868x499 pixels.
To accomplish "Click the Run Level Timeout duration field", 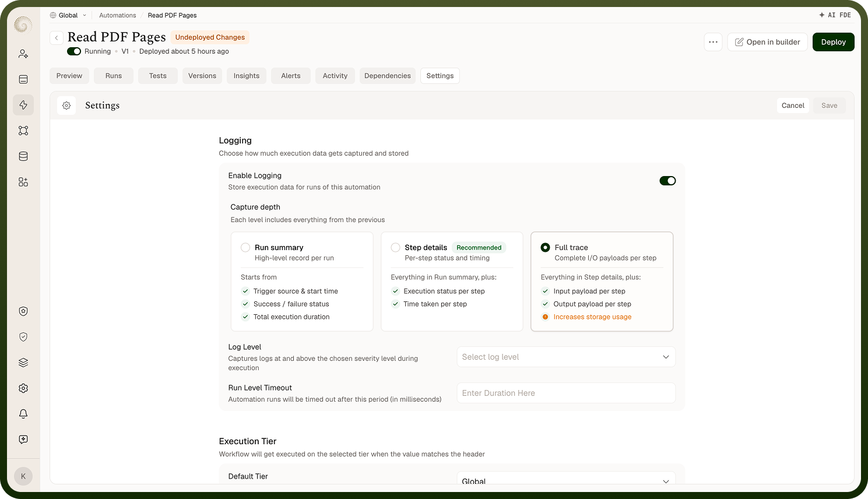I will pos(566,393).
